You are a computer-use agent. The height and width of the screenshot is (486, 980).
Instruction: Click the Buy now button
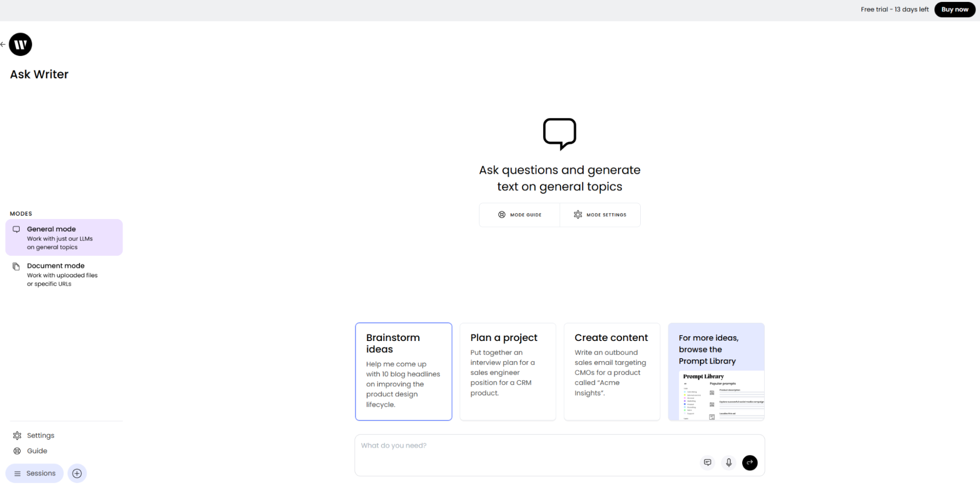[955, 9]
